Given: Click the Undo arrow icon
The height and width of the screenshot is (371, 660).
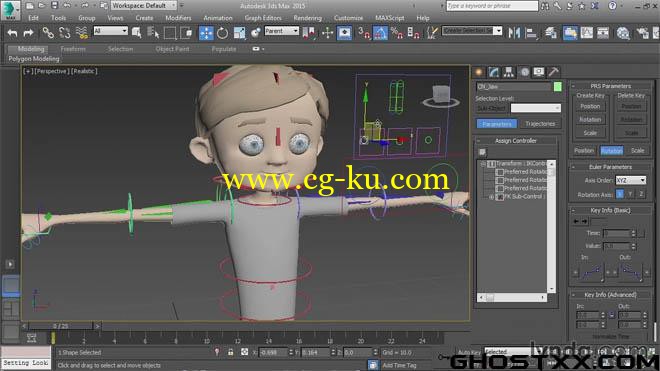Looking at the screenshot, I should click(13, 33).
